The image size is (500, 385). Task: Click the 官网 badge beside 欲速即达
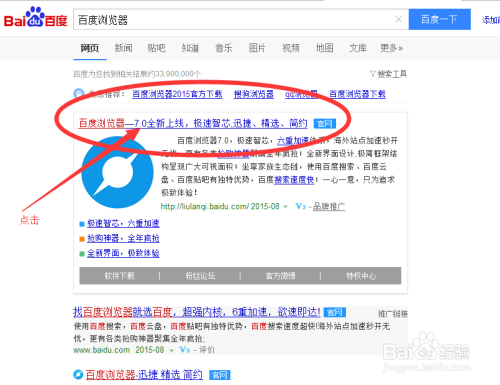coord(335,312)
